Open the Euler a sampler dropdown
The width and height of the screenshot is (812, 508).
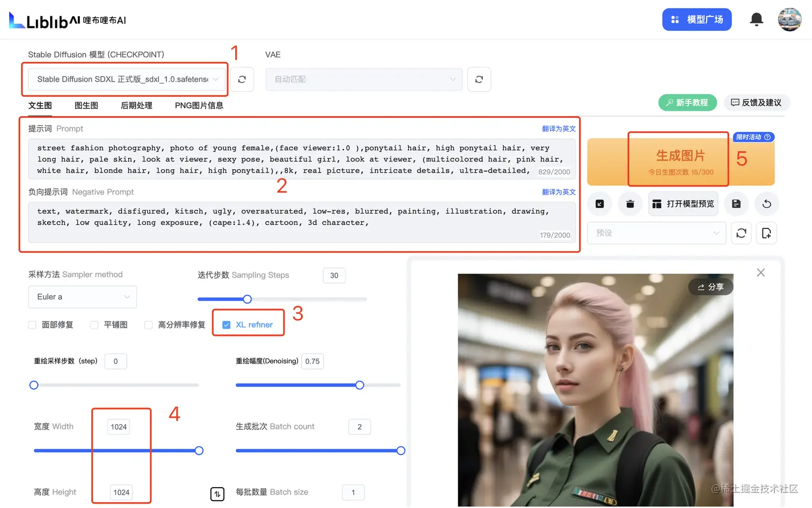click(82, 297)
